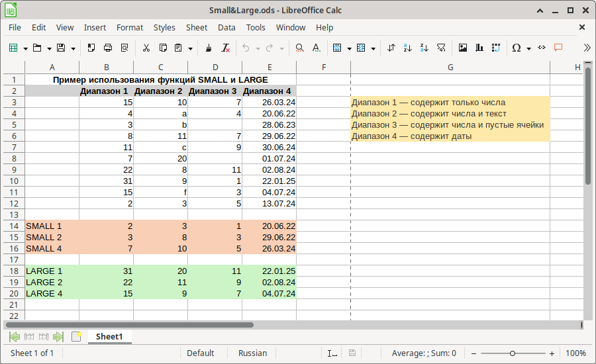Click the Insert Comment icon

pyautogui.click(x=558, y=48)
